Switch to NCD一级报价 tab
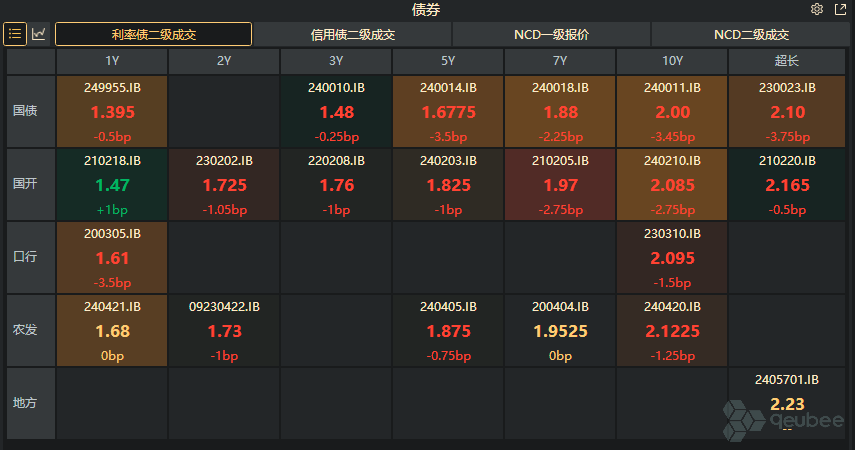Screen dimensions: 855x450 point(551,34)
